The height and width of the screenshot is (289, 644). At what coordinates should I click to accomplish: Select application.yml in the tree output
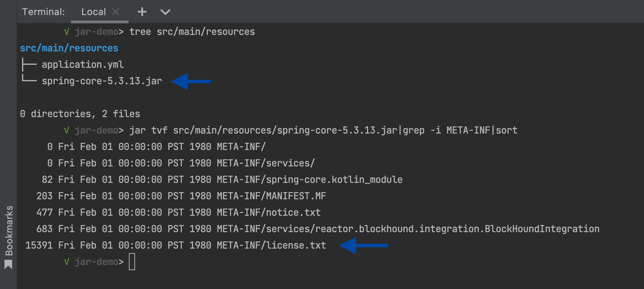(x=83, y=64)
